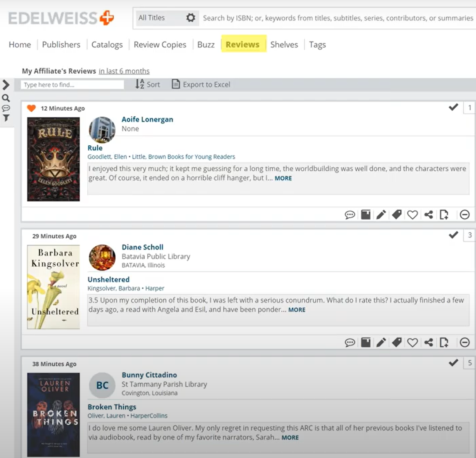Click the book icon on the Unsheltered review
The width and height of the screenshot is (476, 458).
tap(366, 342)
